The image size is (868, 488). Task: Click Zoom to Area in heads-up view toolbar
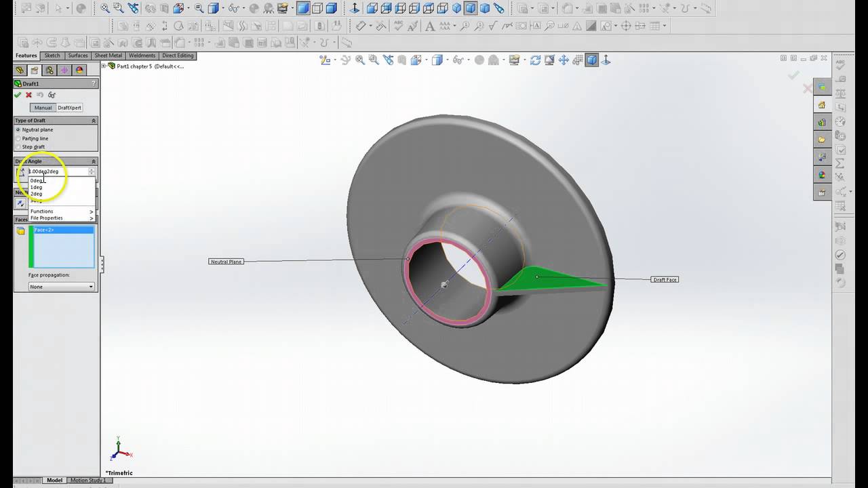tap(374, 60)
